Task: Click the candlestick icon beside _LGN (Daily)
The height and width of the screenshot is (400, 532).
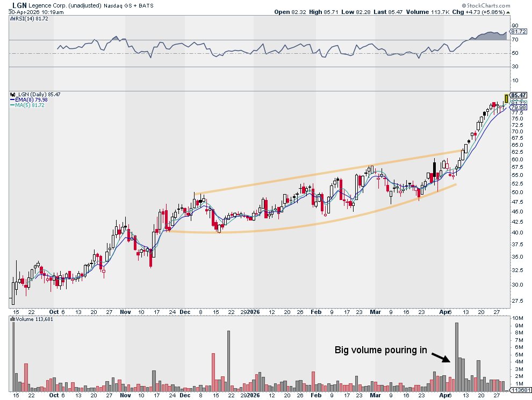Action: 12,95
